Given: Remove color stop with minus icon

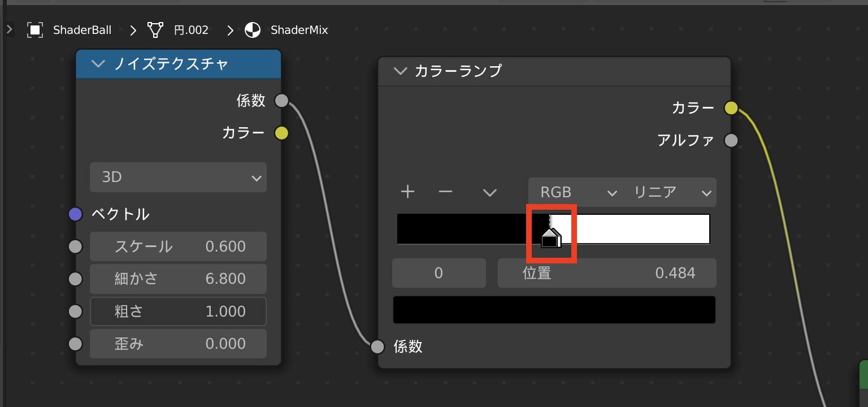Looking at the screenshot, I should coord(445,192).
